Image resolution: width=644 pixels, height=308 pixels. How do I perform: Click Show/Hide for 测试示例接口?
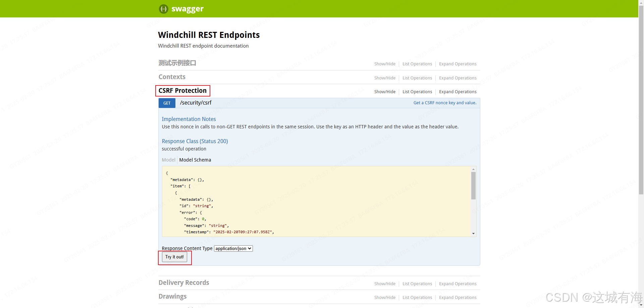(x=385, y=64)
